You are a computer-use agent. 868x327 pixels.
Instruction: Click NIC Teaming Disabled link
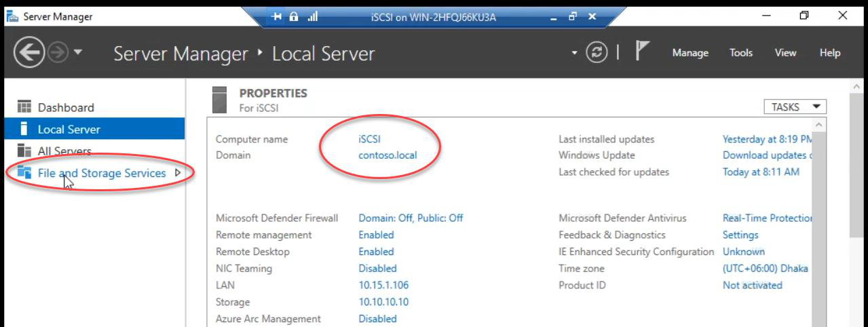[377, 268]
